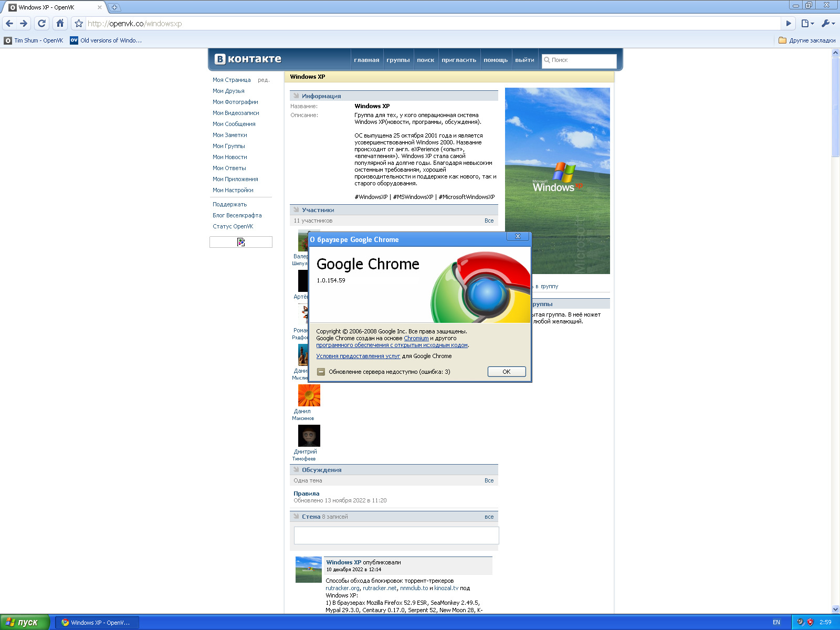Open группы in the site header
This screenshot has height=630, width=840.
398,60
